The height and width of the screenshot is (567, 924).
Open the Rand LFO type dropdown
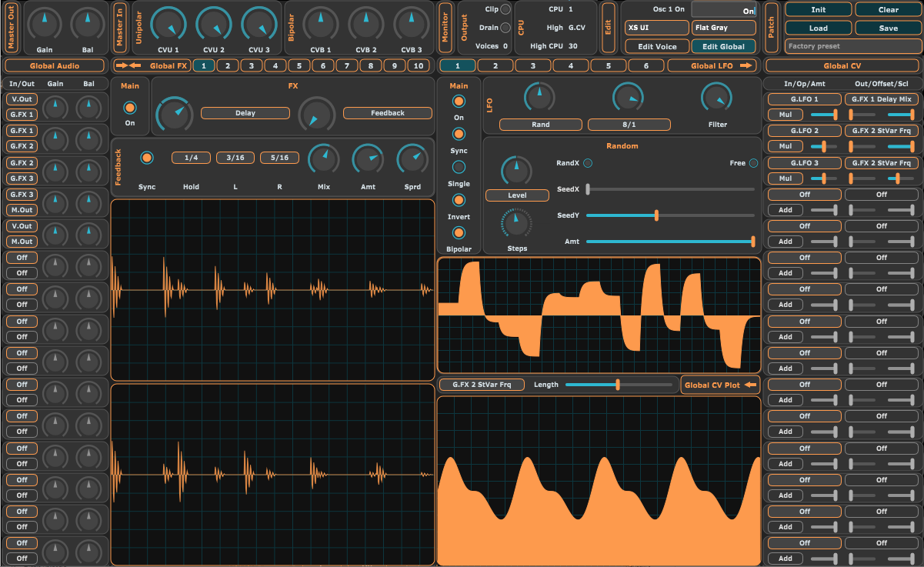coord(540,125)
